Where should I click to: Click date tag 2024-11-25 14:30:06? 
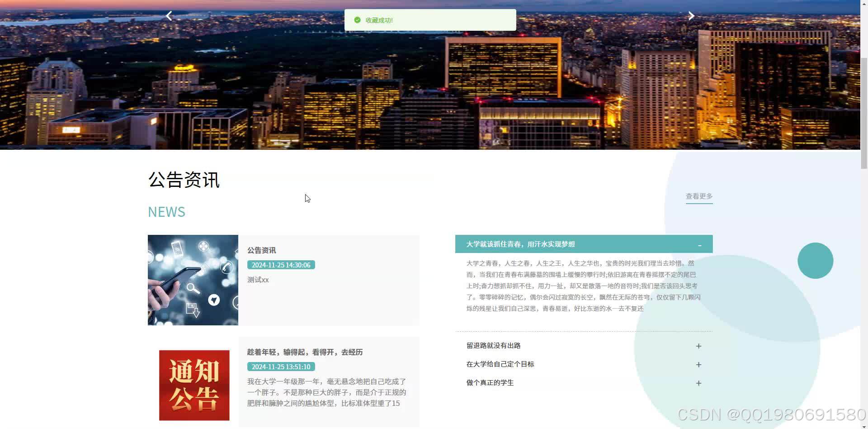281,265
